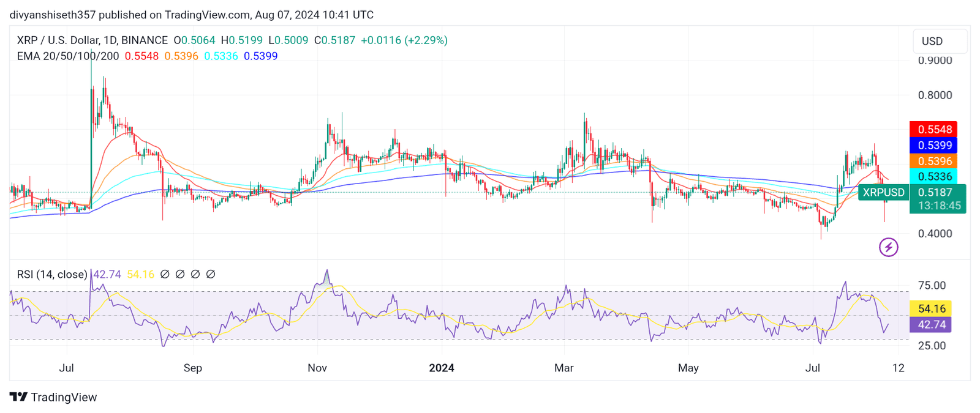This screenshot has width=980, height=413.
Task: Click the TradingView text at bottom left
Action: [64, 397]
